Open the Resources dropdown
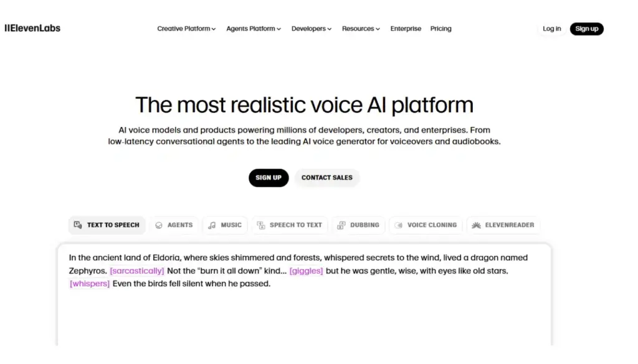The image size is (638, 364). 361,29
